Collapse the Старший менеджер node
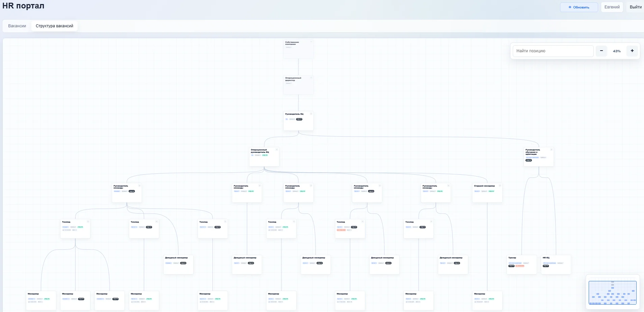 click(x=500, y=186)
